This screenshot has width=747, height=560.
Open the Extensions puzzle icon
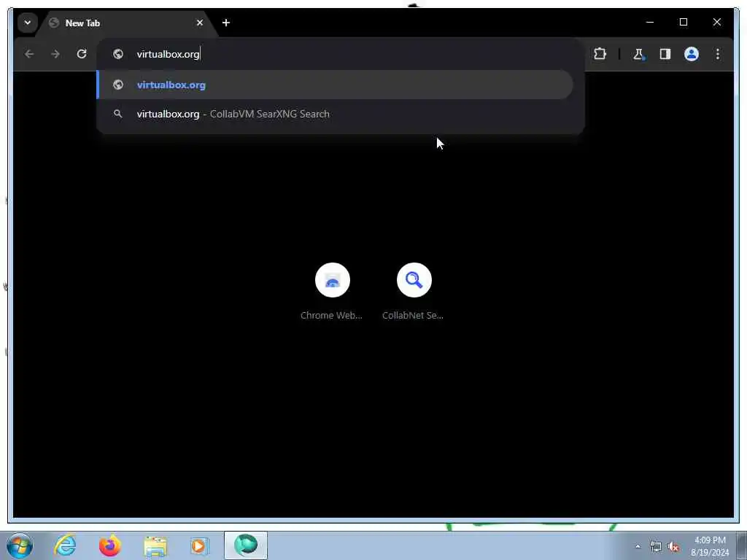tap(600, 54)
